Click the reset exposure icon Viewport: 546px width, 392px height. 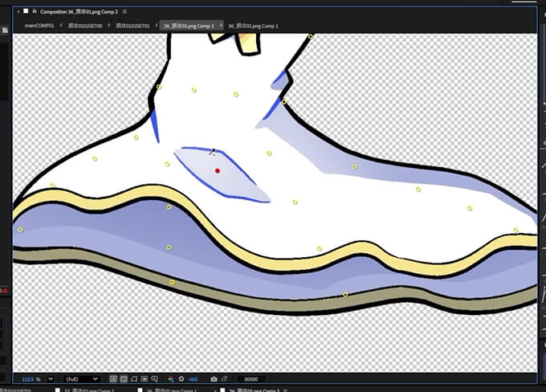click(181, 378)
